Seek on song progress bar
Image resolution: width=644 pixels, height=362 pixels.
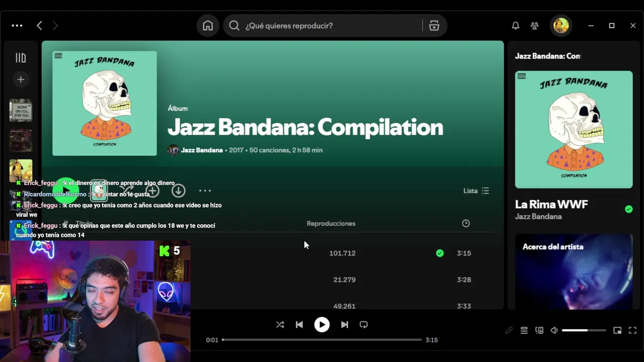[322, 340]
